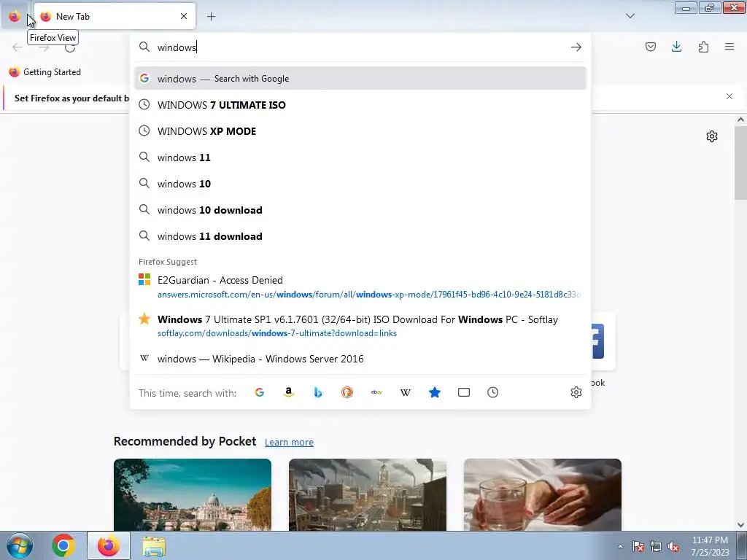Select suggestion 'windows 11'
Screen dimensions: 747x560
click(x=360, y=157)
